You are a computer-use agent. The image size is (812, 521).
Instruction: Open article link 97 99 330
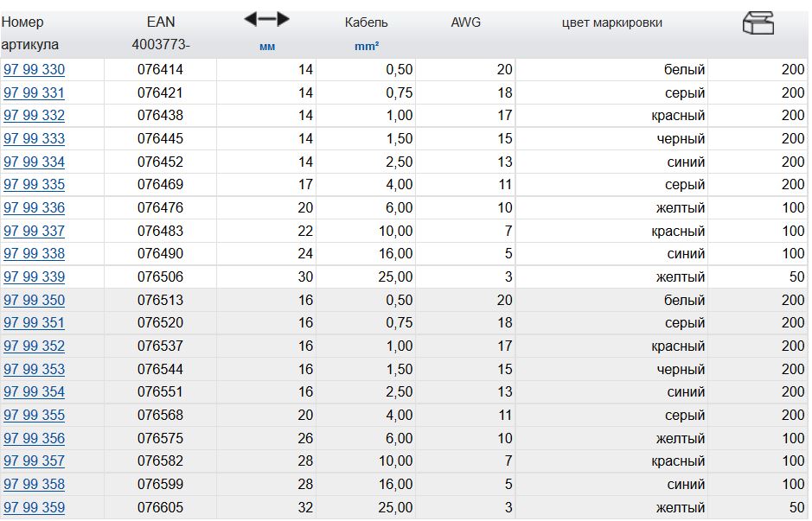(34, 70)
